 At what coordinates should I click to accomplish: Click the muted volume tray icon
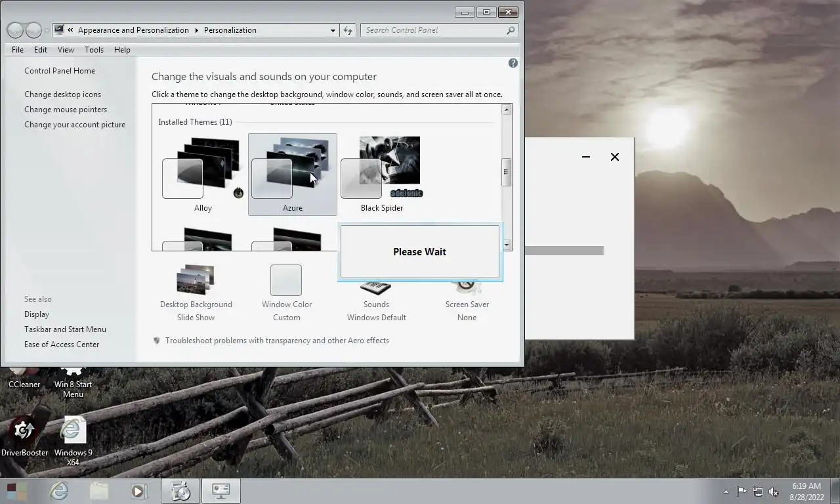[x=774, y=491]
